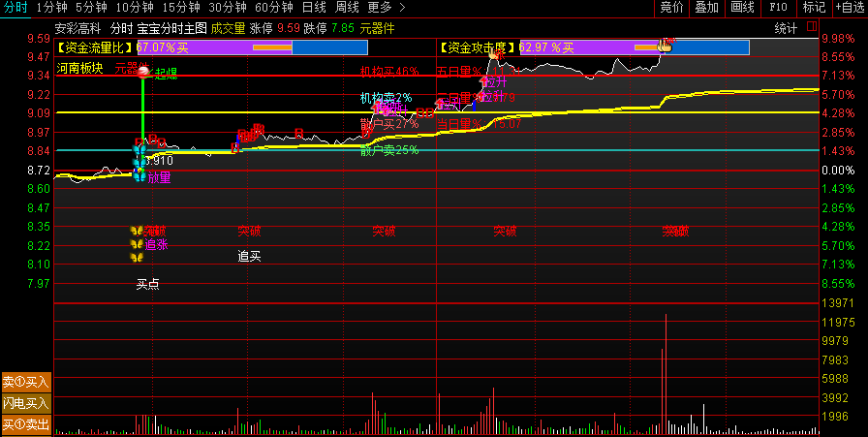
Task: Click the 闪电买入 flash buy button
Action: 26,403
